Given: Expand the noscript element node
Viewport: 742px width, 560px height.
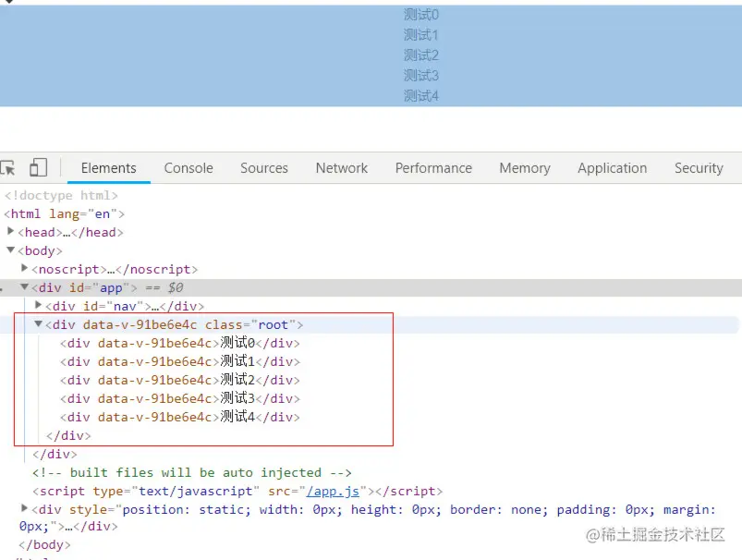Looking at the screenshot, I should coord(25,268).
